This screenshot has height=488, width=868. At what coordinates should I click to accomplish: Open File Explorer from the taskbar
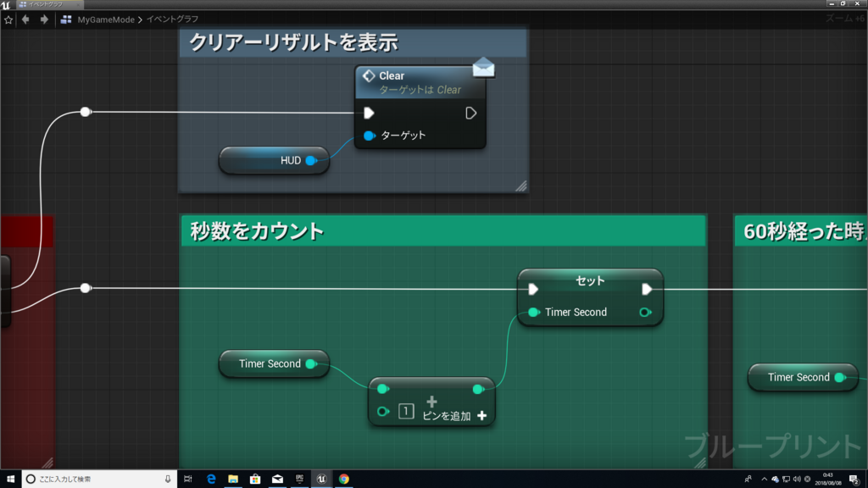pyautogui.click(x=232, y=480)
